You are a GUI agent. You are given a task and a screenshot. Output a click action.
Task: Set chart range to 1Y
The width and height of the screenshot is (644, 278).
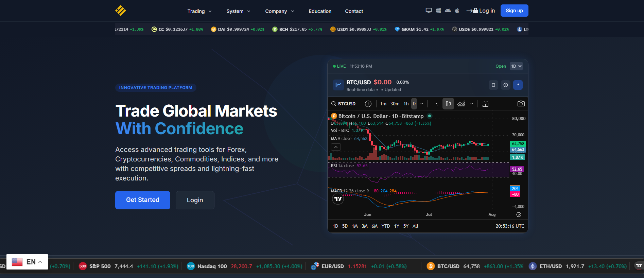tap(397, 226)
